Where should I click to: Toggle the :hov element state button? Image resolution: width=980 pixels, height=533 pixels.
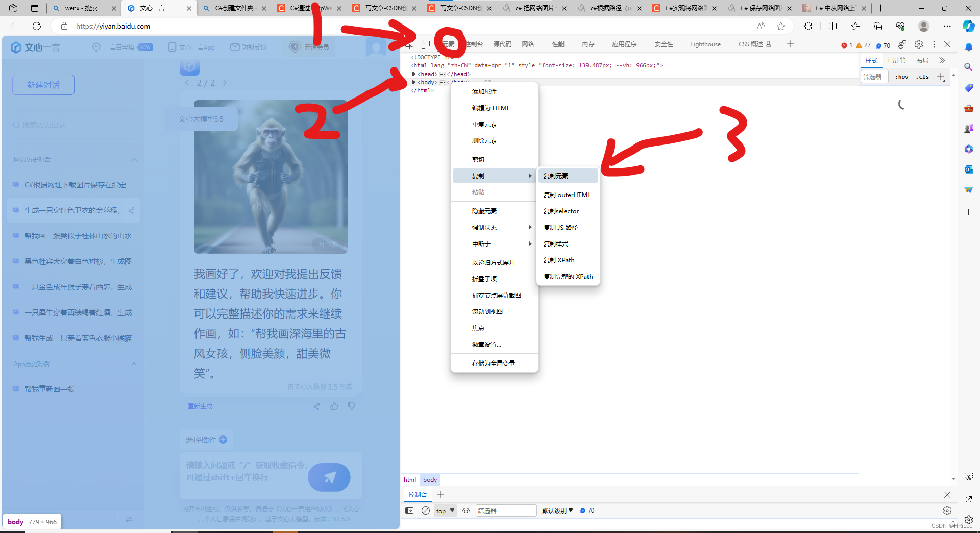coord(902,77)
